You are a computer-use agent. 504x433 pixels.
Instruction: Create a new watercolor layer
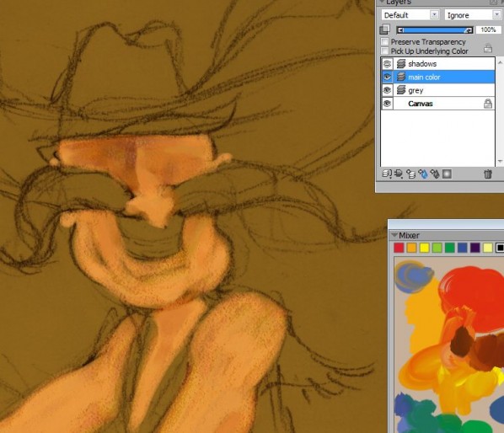click(423, 174)
